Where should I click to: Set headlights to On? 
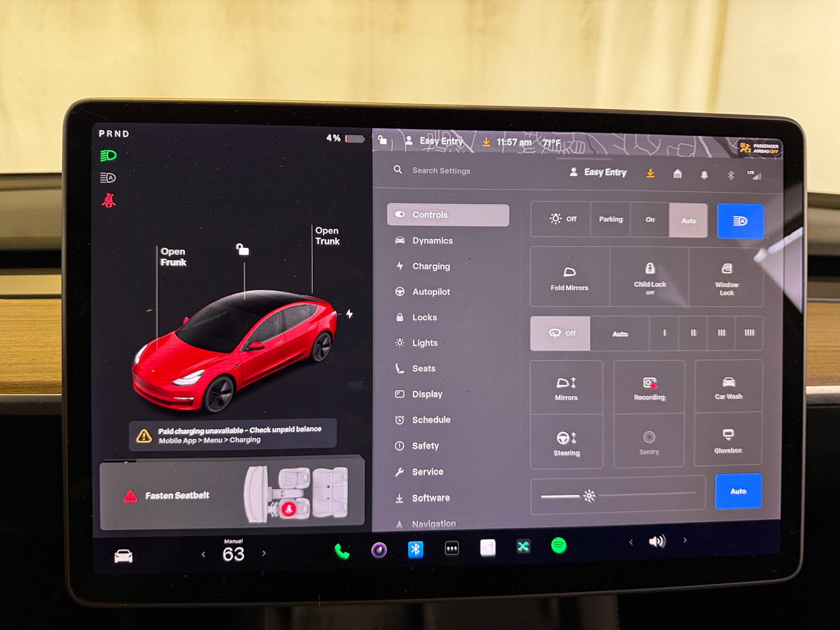point(650,220)
